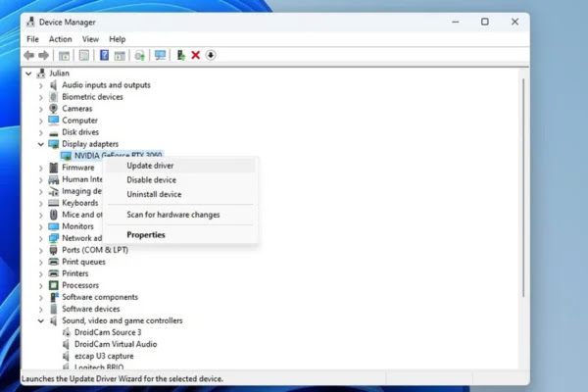Click the Scan for hardware changes monitor icon

(160, 55)
